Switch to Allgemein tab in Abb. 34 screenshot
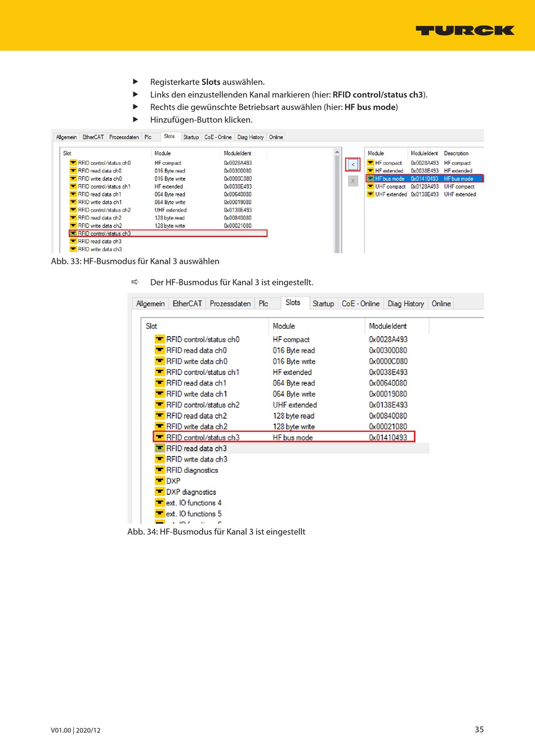 pos(150,303)
